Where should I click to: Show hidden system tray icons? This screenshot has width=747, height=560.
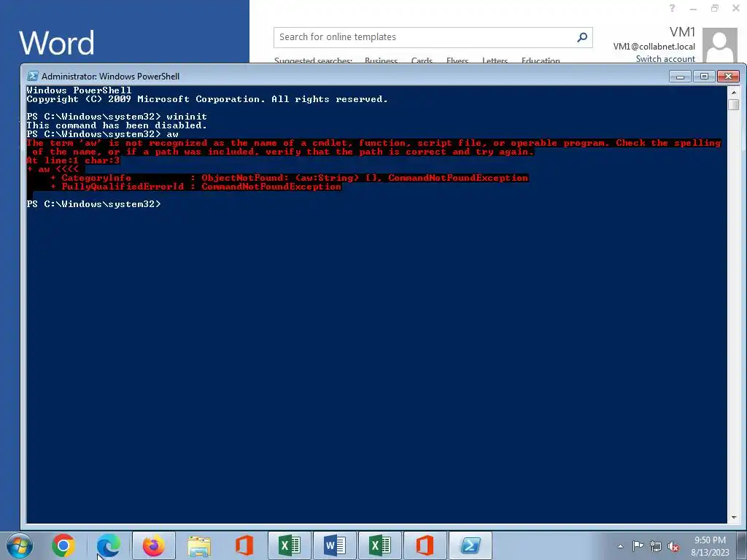(620, 546)
